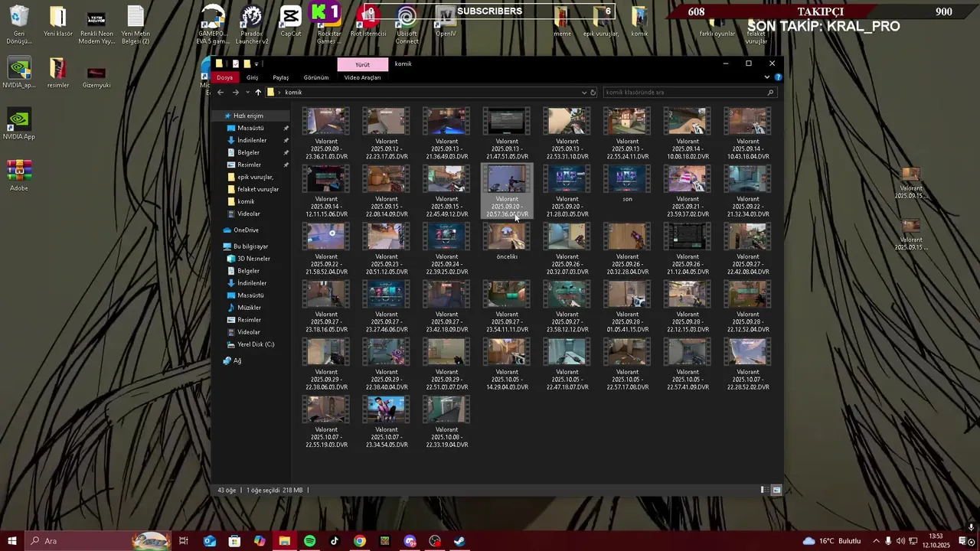
Task: Unpin İndirilenler from Hızlı erişim
Action: click(x=286, y=141)
